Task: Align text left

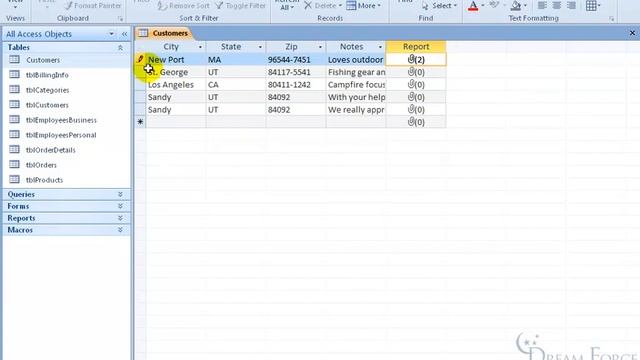Action: coord(542,6)
